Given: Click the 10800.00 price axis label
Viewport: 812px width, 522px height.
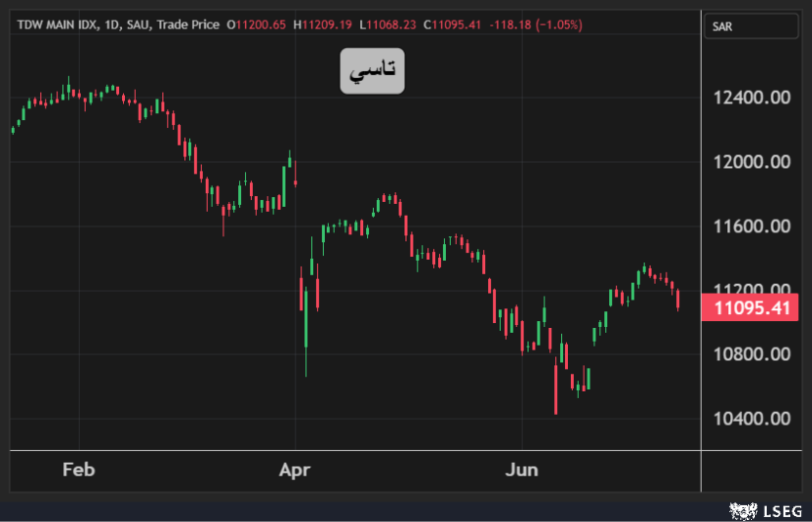Looking at the screenshot, I should [753, 354].
